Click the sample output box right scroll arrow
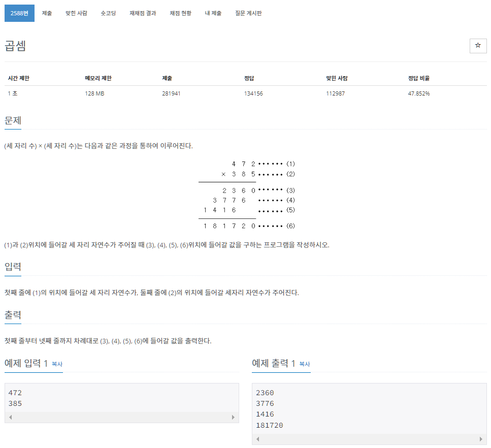 pos(481,439)
